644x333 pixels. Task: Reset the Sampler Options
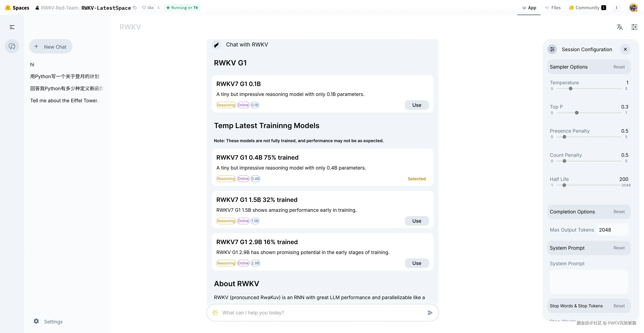click(x=619, y=67)
